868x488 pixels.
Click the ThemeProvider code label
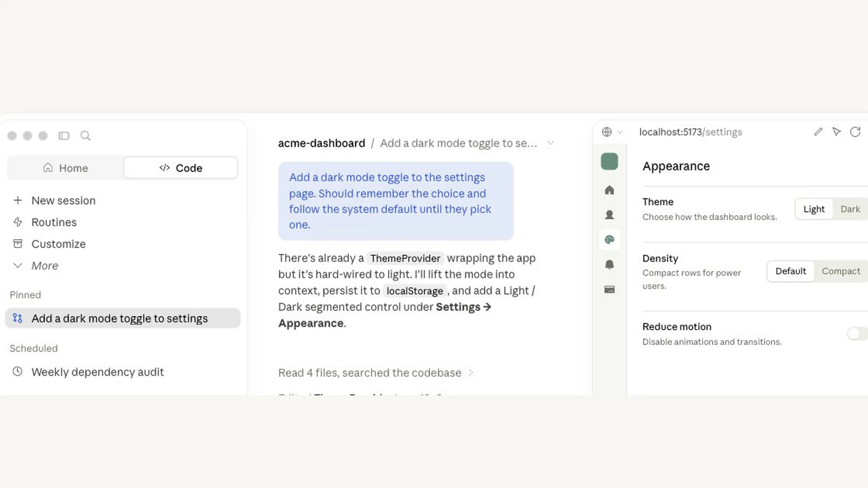405,259
